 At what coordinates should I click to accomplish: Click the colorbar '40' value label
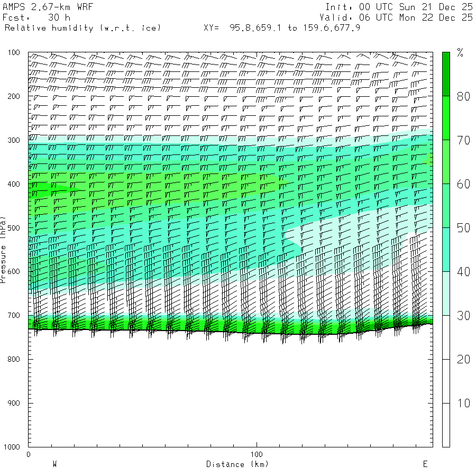click(463, 272)
